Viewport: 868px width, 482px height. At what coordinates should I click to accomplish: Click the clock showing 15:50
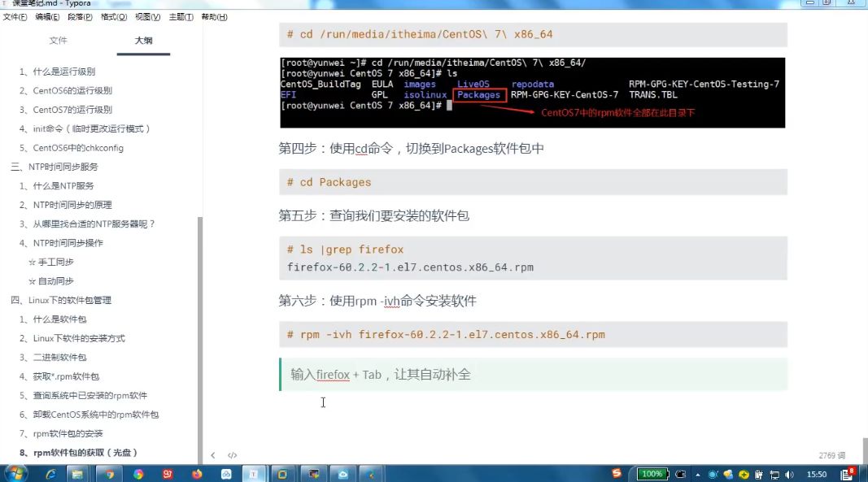[x=816, y=473]
